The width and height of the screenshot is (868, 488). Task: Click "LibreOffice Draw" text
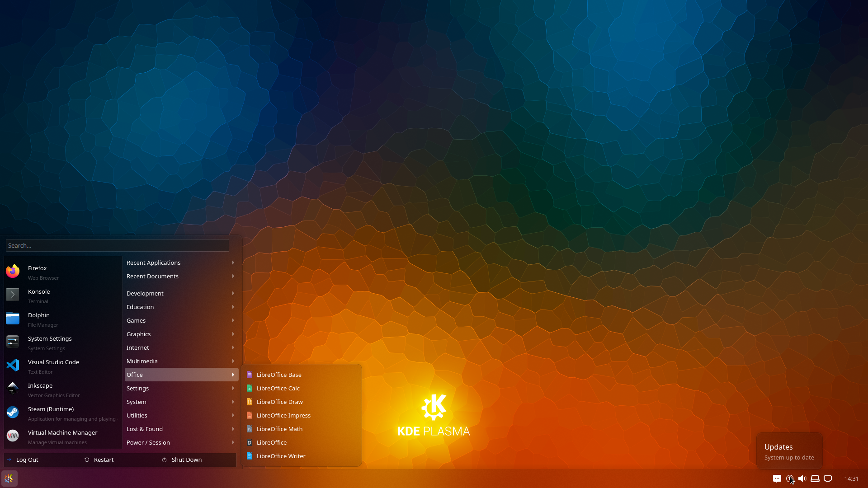pos(280,402)
